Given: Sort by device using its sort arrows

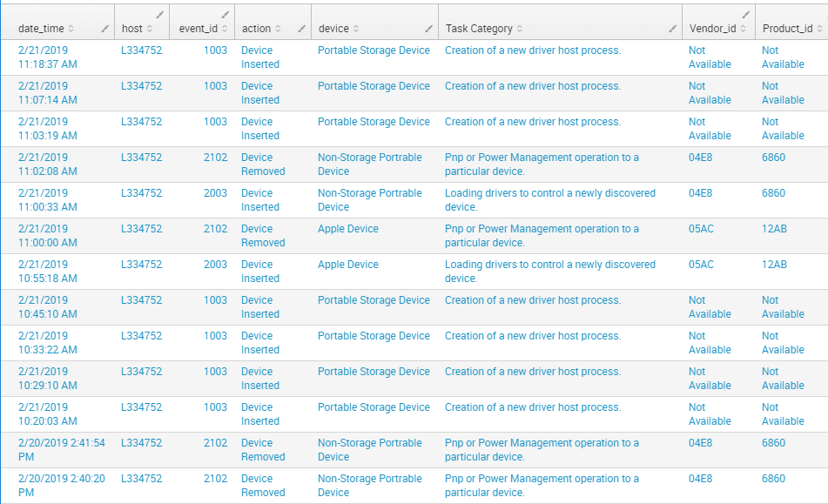Looking at the screenshot, I should [x=356, y=29].
